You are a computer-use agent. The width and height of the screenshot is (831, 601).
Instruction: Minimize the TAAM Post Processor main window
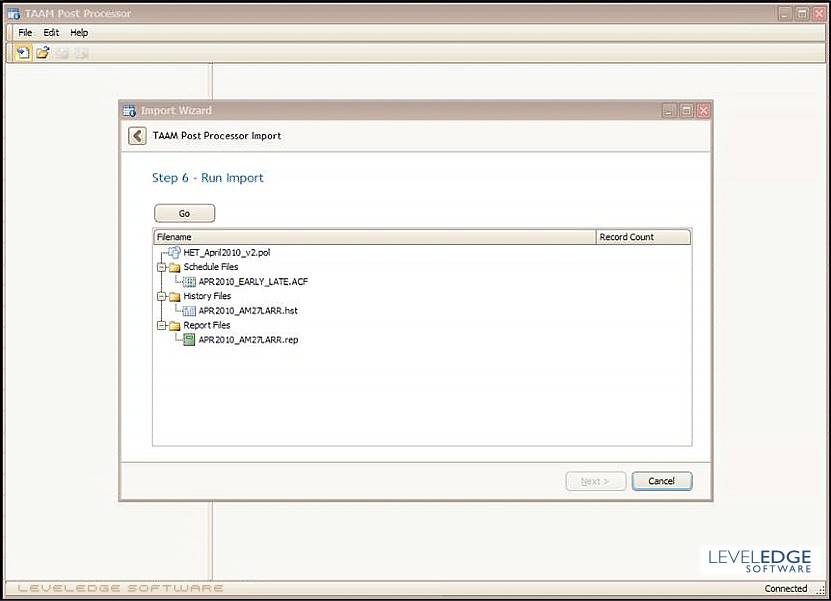(x=785, y=14)
